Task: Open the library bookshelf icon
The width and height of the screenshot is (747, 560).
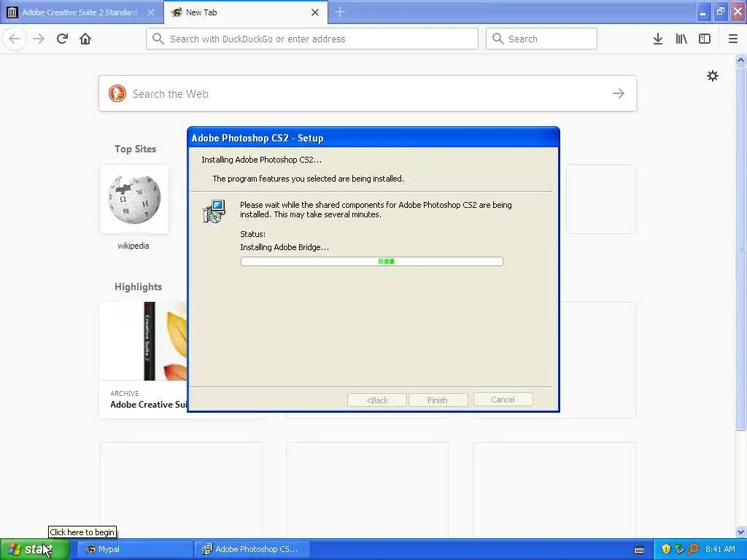Action: tap(681, 39)
